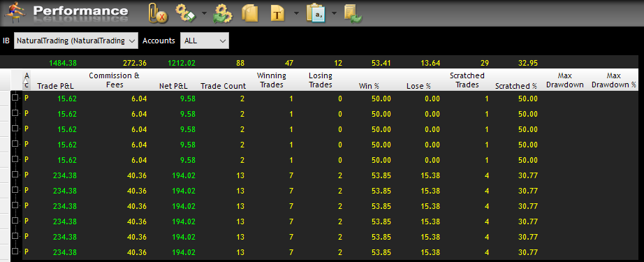The width and height of the screenshot is (644, 262).
Task: Select total losing trades 12
Action: click(x=337, y=64)
